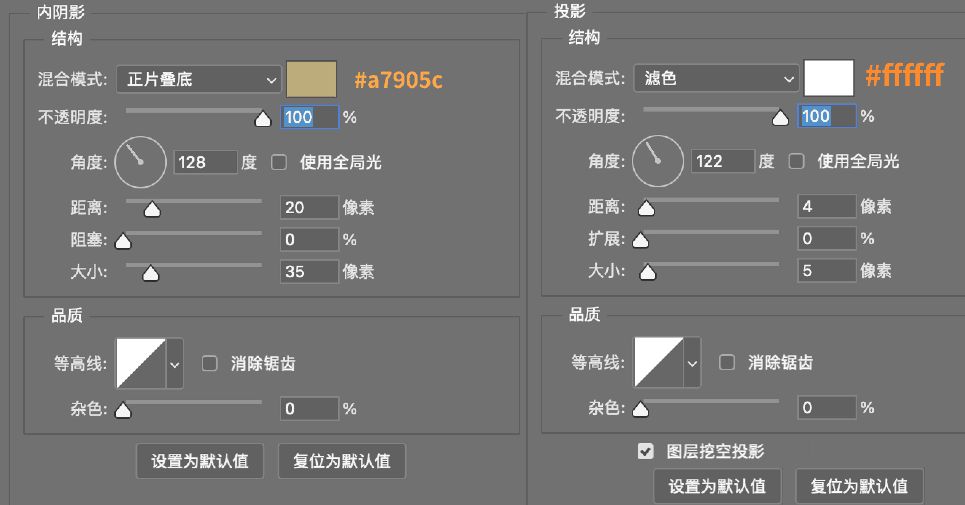Screen dimensions: 965x505
Task: Click the angle field showing 128
Action: [206, 162]
